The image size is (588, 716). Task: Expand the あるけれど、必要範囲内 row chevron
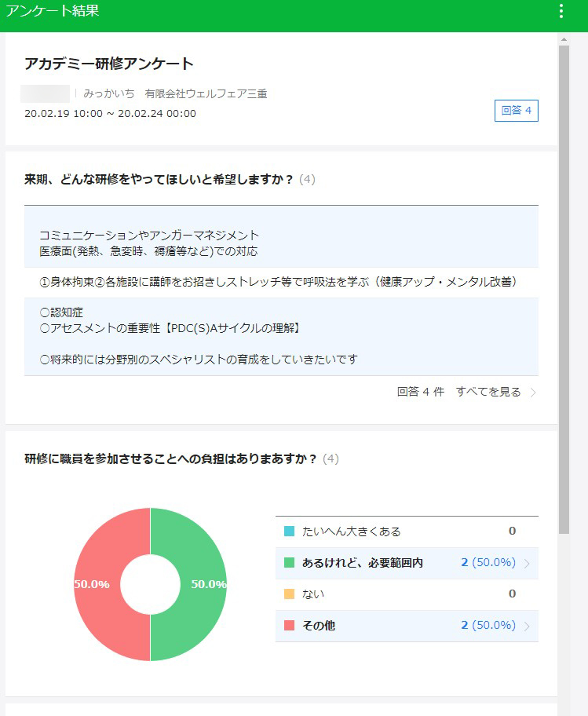pyautogui.click(x=527, y=563)
